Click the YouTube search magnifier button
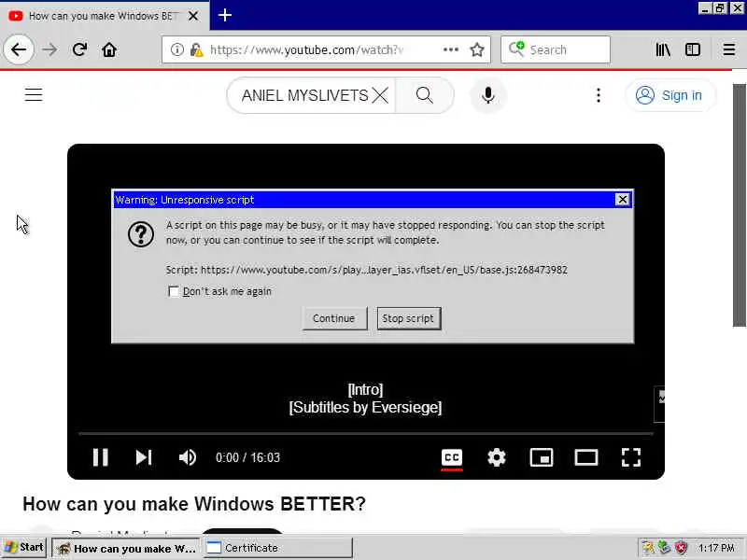 [x=424, y=95]
